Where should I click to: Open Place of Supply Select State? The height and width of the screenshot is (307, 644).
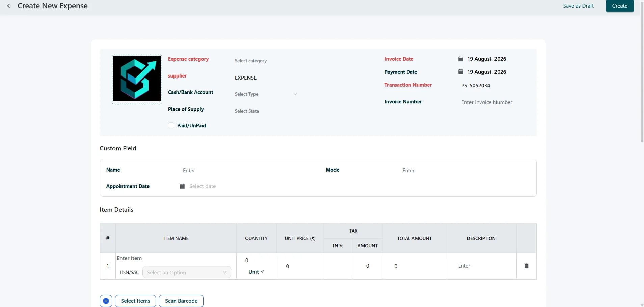pyautogui.click(x=267, y=111)
